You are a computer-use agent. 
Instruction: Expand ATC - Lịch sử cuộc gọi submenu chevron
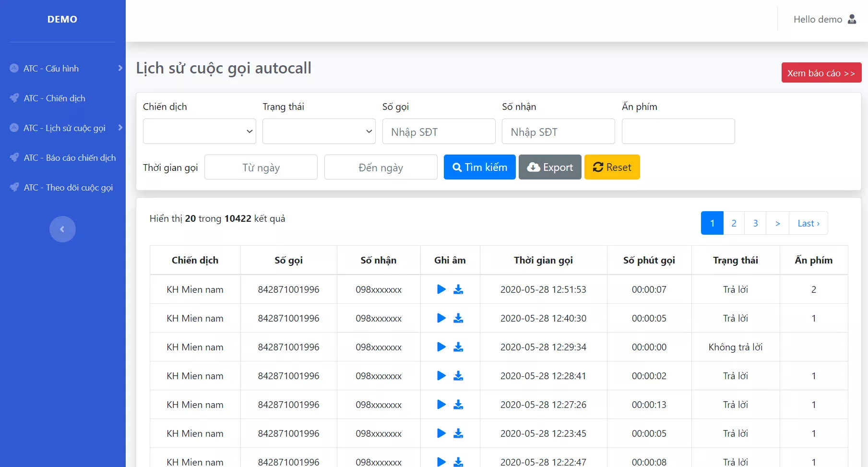coord(120,128)
